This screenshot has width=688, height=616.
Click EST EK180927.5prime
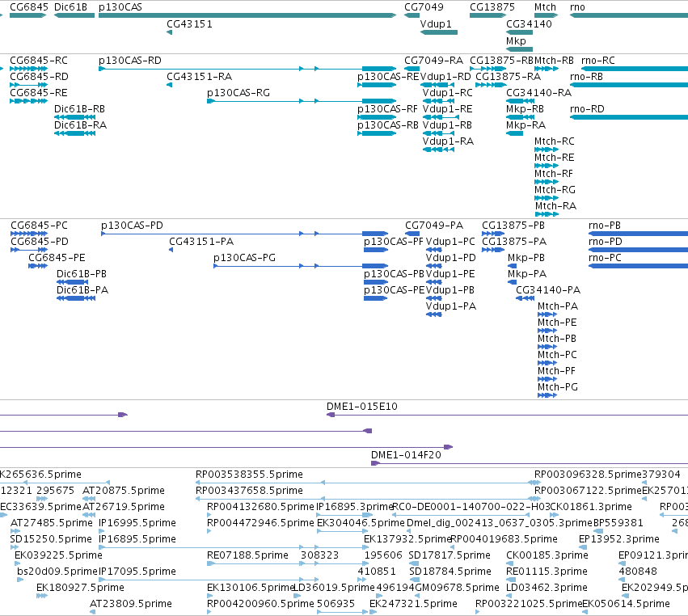pos(80,588)
